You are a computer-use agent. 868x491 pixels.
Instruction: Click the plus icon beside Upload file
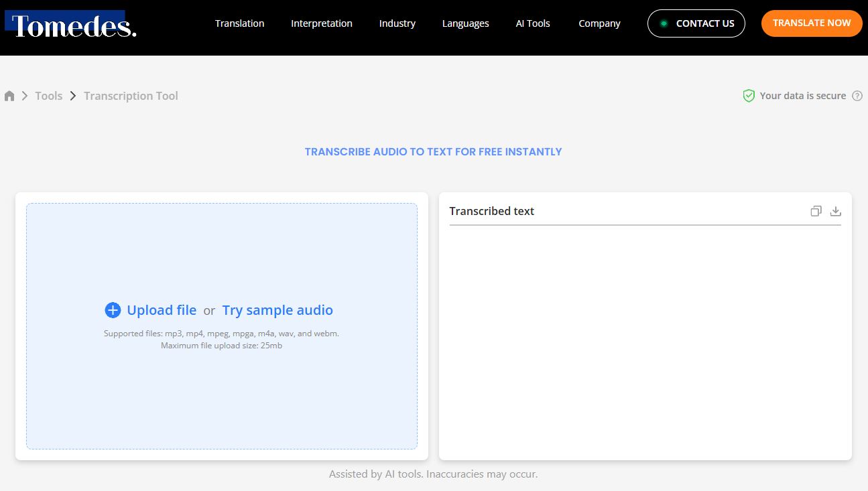click(113, 310)
